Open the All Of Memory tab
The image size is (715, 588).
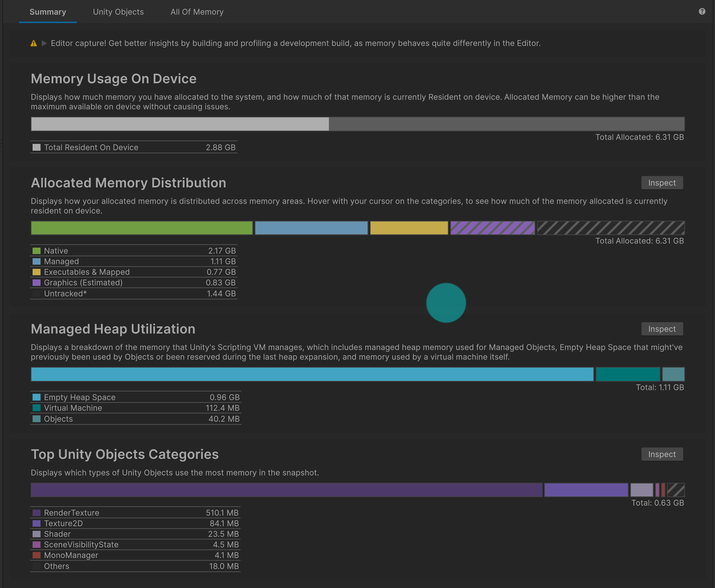click(197, 12)
